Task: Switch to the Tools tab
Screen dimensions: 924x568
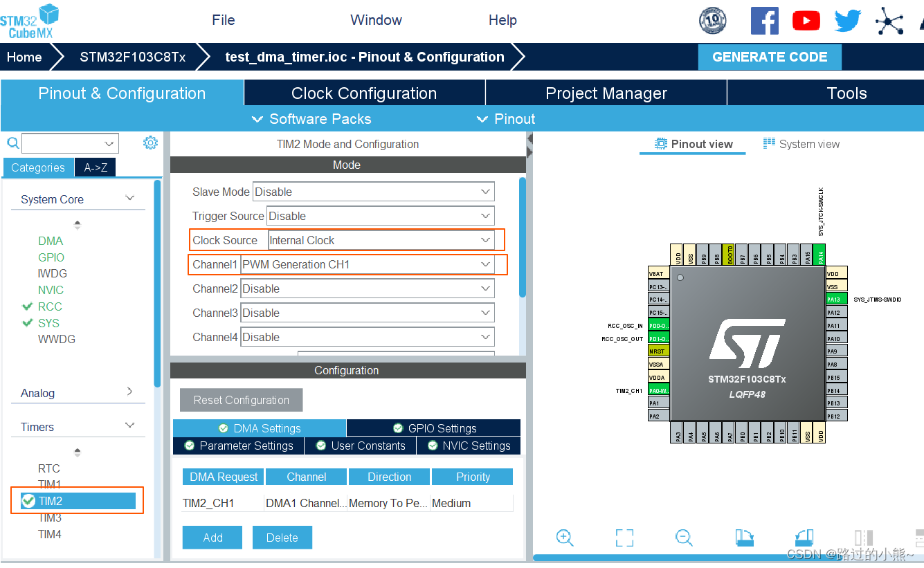Action: click(x=826, y=93)
